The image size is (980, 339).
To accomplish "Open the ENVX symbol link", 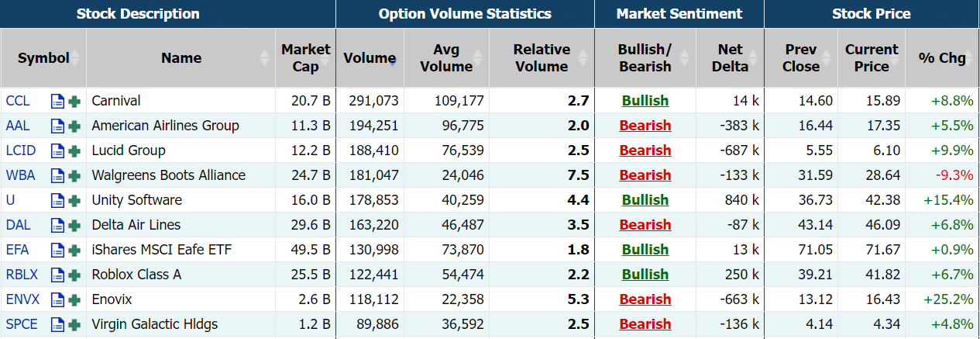I will (x=22, y=299).
